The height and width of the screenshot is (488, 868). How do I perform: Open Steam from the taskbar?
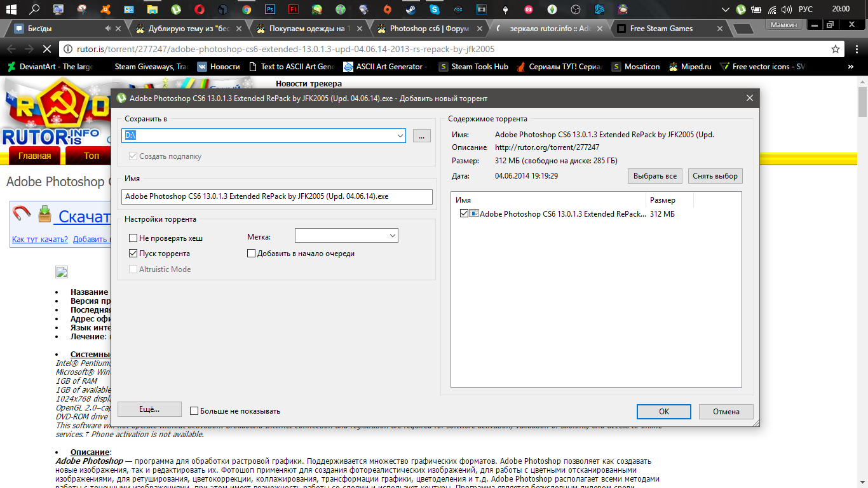tap(411, 10)
